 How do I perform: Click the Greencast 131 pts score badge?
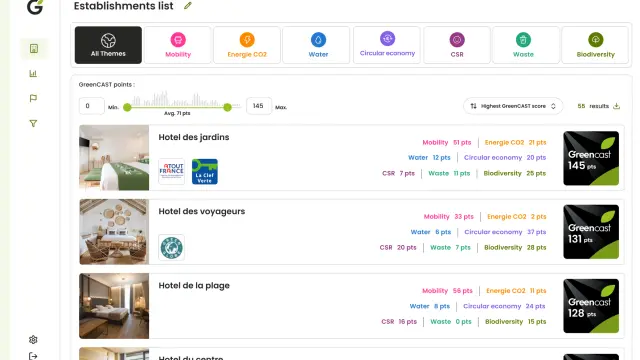click(591, 232)
